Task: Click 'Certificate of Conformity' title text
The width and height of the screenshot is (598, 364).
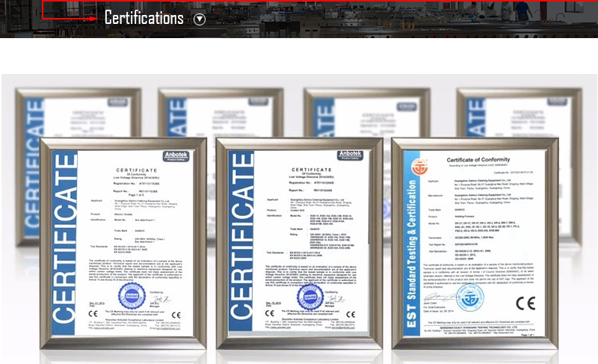Action: click(478, 160)
